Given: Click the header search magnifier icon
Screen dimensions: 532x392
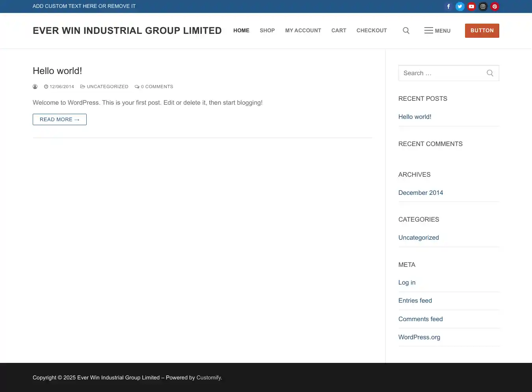Looking at the screenshot, I should (406, 31).
